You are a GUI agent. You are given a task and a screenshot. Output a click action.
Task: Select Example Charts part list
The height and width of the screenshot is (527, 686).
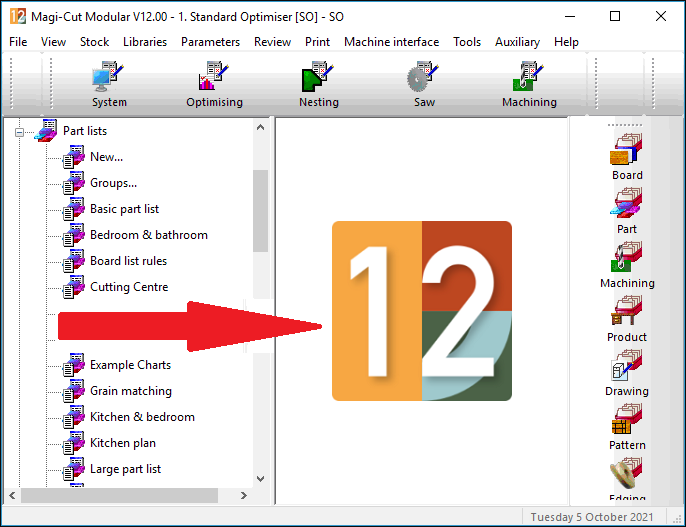130,365
